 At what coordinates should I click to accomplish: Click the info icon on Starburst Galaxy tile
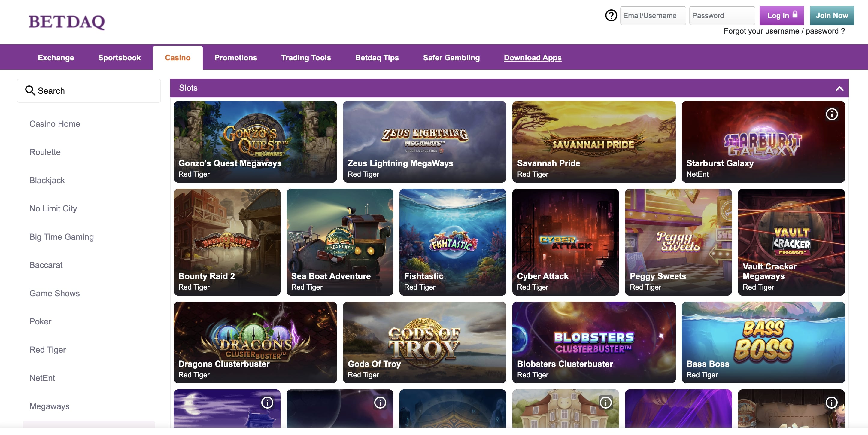click(x=832, y=114)
